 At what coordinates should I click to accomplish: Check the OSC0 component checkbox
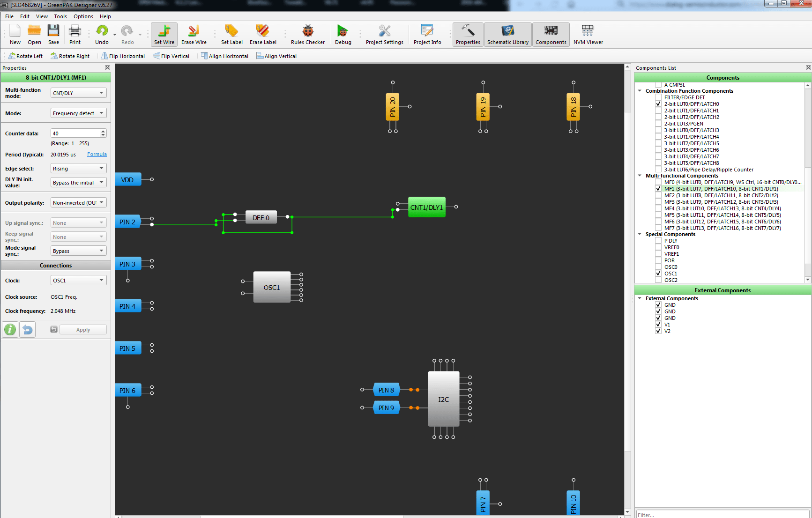[x=658, y=267]
